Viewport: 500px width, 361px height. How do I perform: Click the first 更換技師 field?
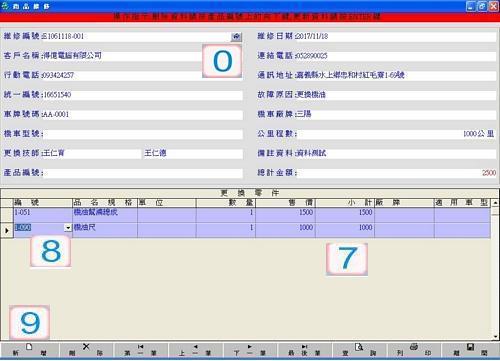[x=92, y=154]
